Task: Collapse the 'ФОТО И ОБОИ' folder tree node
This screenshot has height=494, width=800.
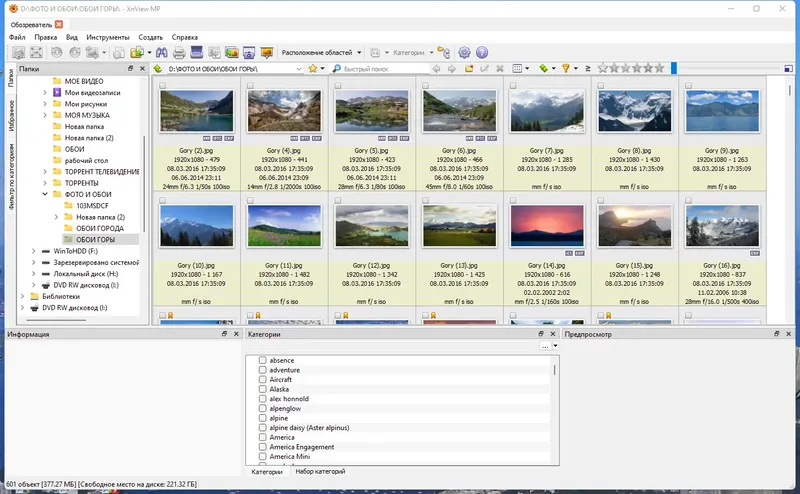Action: [x=45, y=193]
